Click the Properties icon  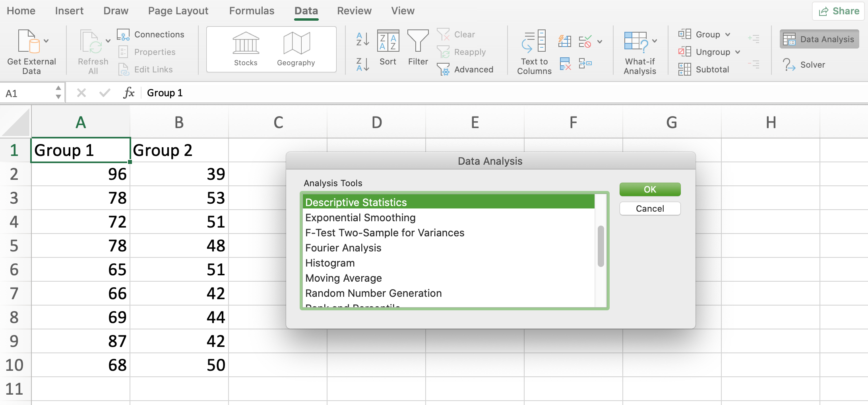coord(123,52)
